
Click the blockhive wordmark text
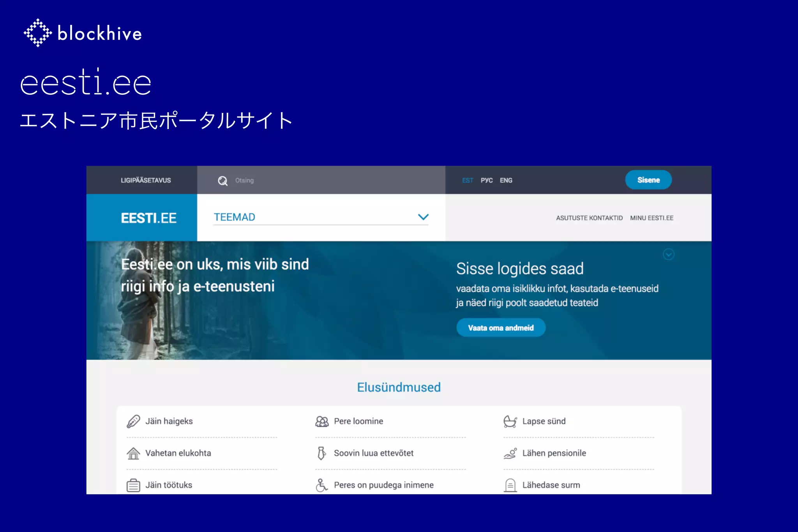pos(100,34)
